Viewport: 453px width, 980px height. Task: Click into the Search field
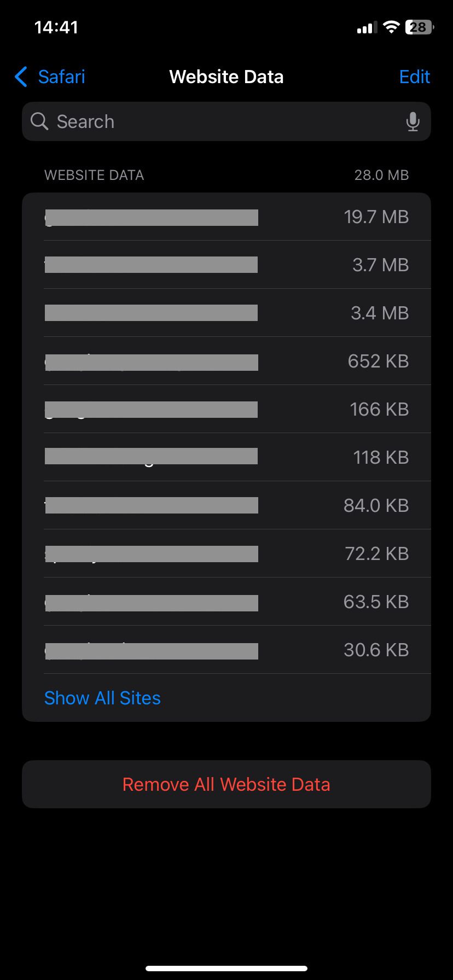click(226, 121)
